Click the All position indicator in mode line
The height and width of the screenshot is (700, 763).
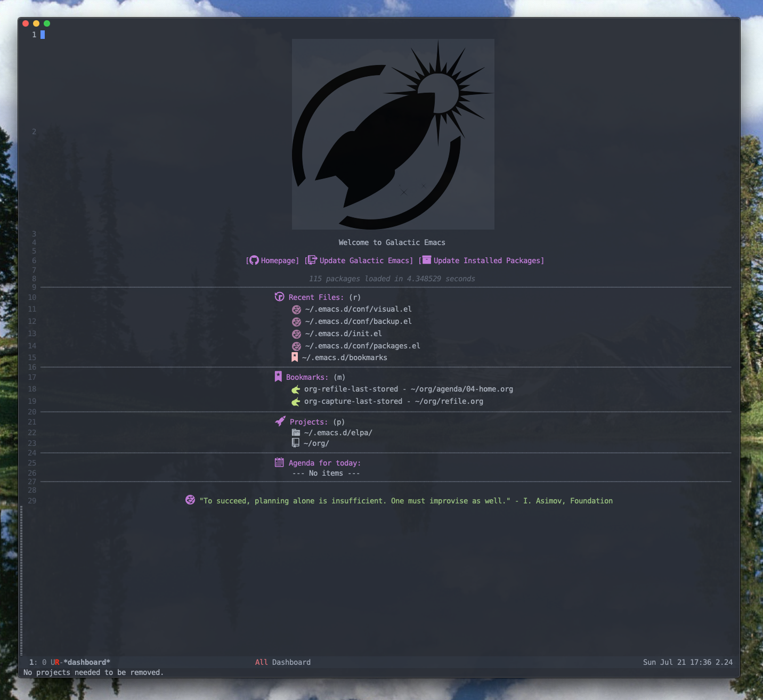click(x=261, y=662)
